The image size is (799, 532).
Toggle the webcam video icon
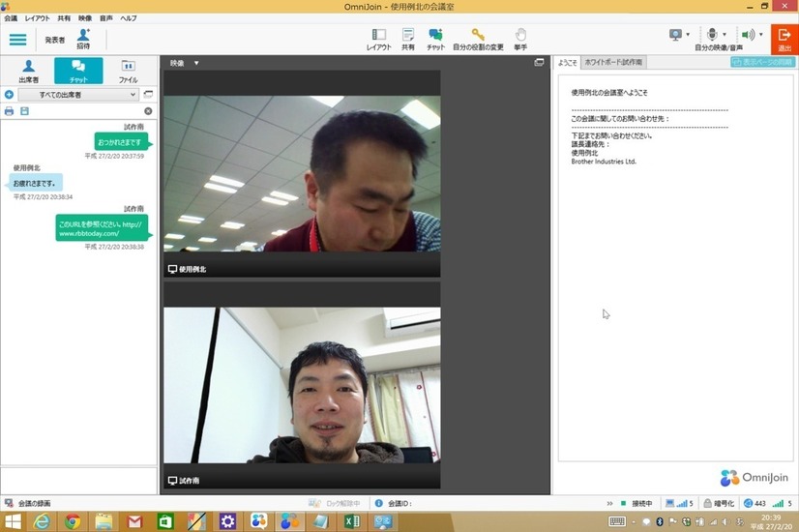coord(675,35)
